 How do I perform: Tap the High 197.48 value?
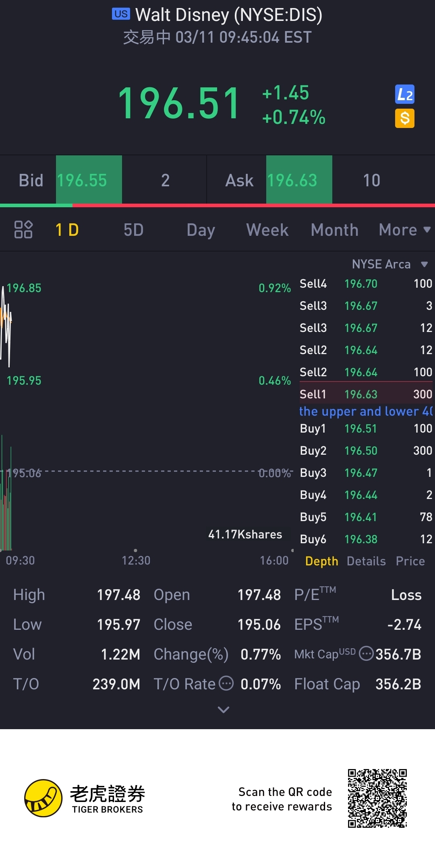point(118,594)
